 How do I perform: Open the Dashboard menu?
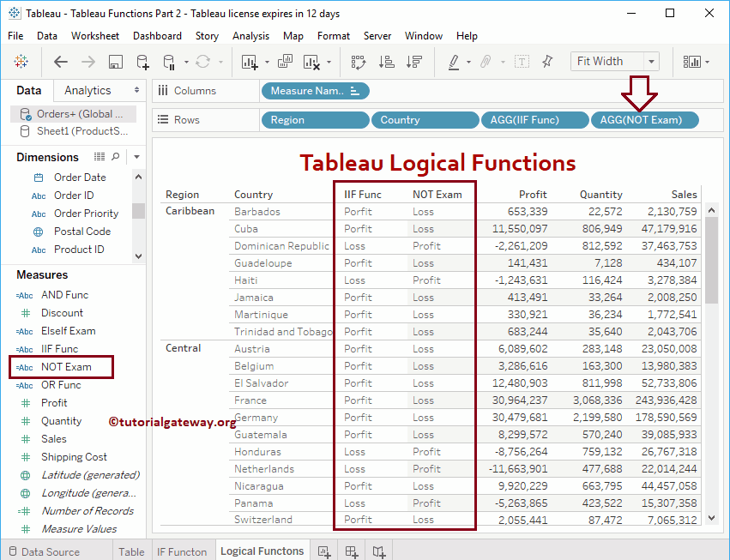pyautogui.click(x=157, y=36)
